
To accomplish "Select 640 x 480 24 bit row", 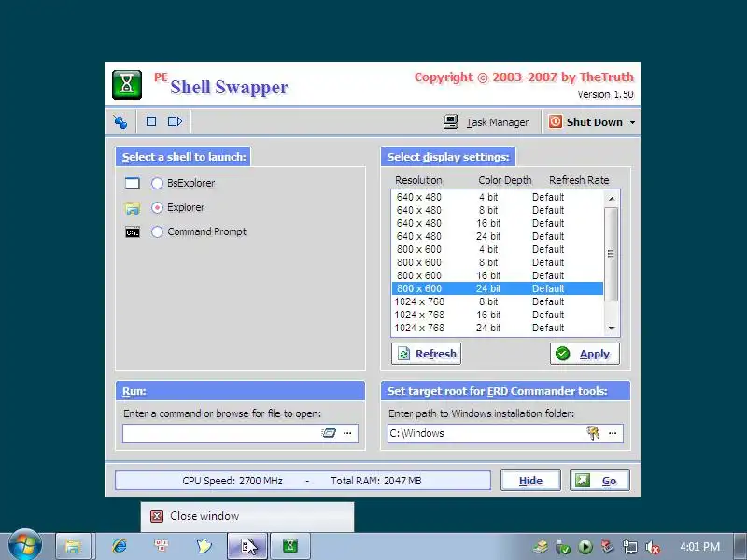I will (498, 236).
